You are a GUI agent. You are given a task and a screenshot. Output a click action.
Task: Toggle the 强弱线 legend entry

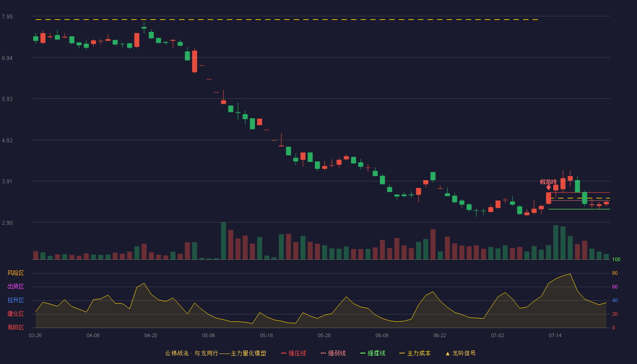tap(333, 353)
